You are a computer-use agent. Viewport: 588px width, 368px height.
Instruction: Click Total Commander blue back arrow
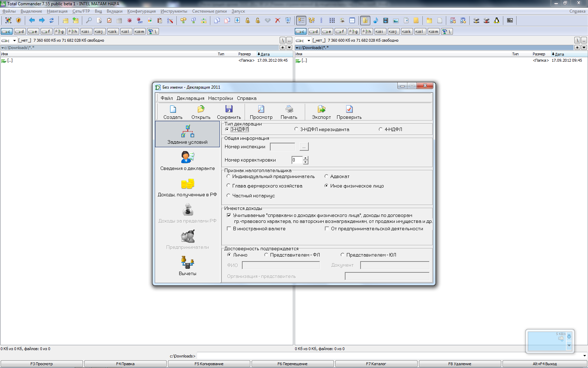(x=32, y=20)
